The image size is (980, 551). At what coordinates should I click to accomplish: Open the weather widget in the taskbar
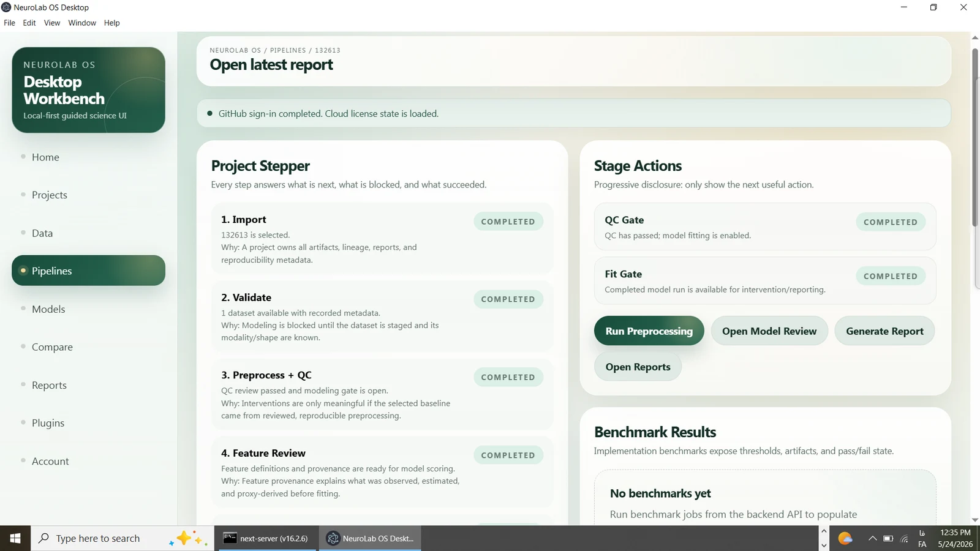pos(845,538)
